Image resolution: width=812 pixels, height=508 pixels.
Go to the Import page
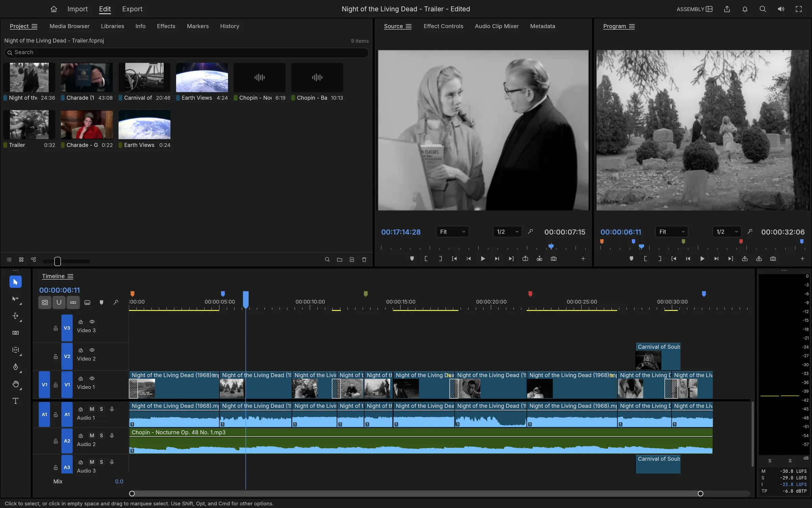[x=77, y=9]
